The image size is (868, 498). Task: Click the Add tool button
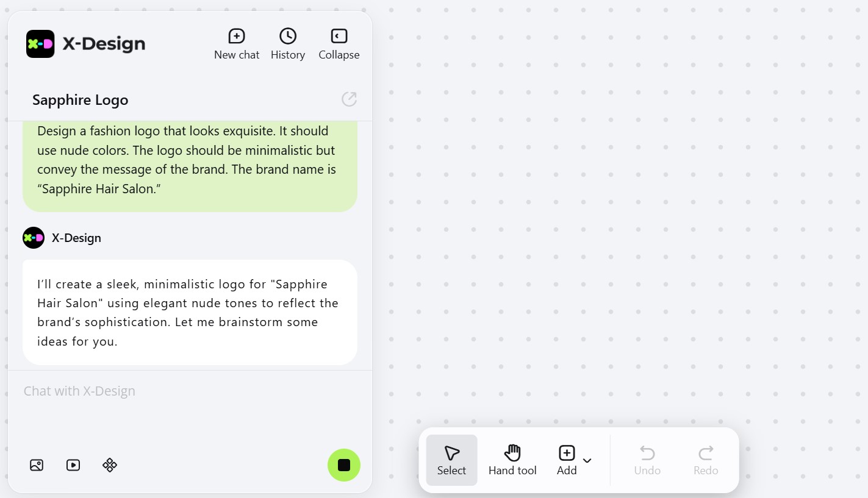567,460
